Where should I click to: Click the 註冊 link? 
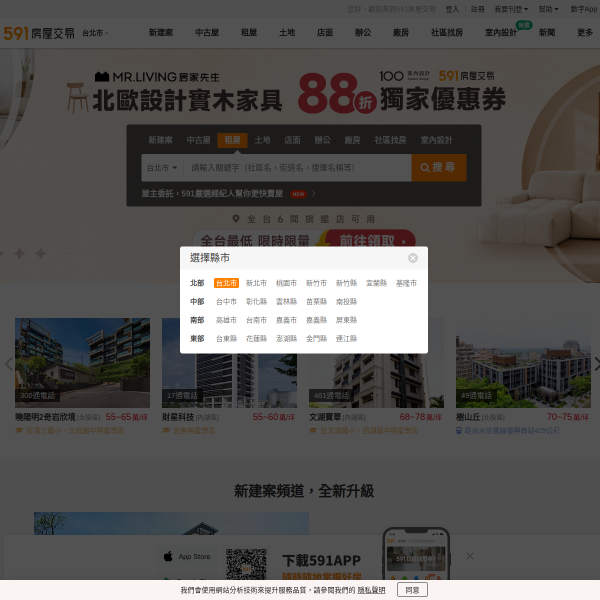click(x=478, y=9)
